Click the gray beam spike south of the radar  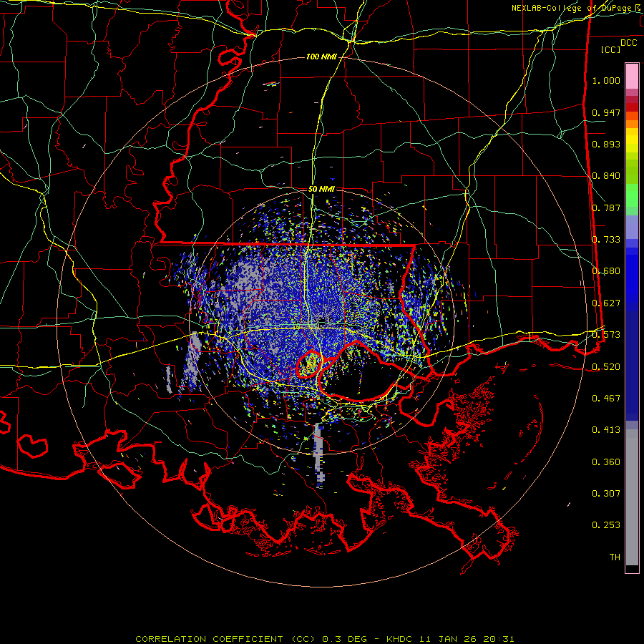(319, 456)
